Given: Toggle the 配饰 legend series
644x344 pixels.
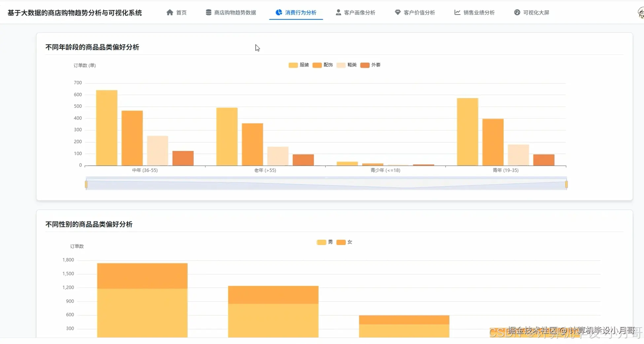Looking at the screenshot, I should coord(323,65).
